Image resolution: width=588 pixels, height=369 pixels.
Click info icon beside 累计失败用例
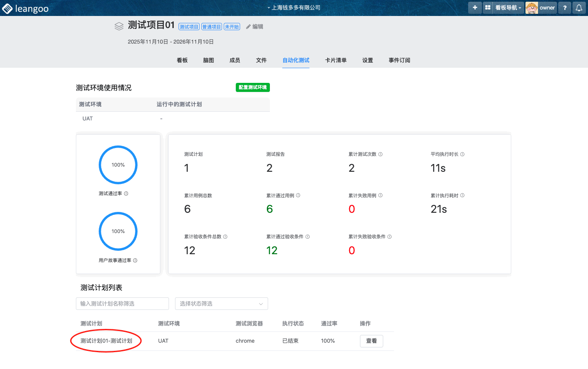point(380,196)
